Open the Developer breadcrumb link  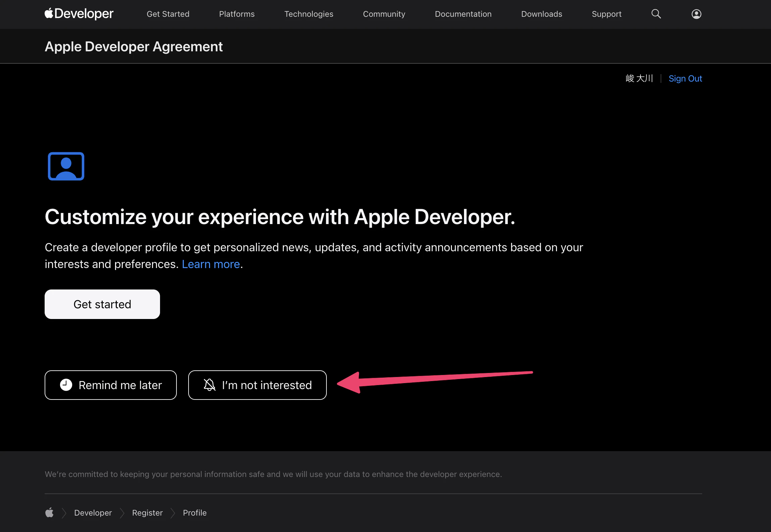93,513
